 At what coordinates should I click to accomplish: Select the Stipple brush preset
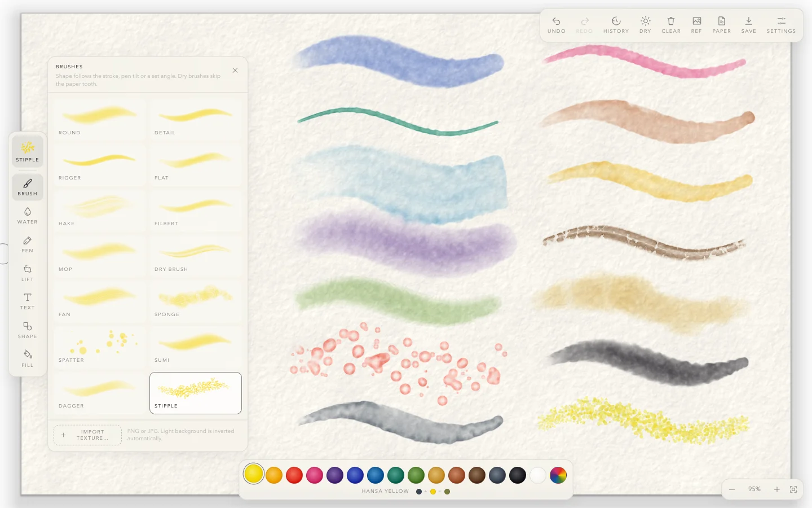[196, 393]
